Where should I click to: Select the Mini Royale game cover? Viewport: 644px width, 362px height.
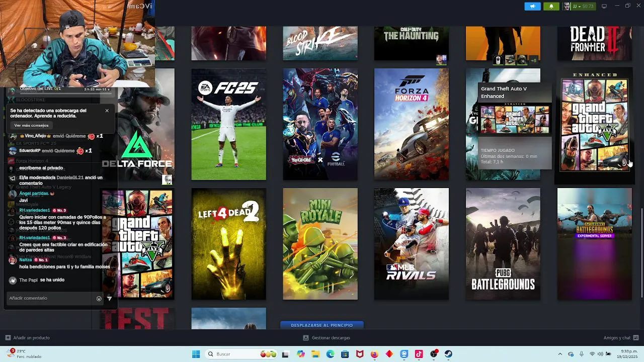point(320,244)
